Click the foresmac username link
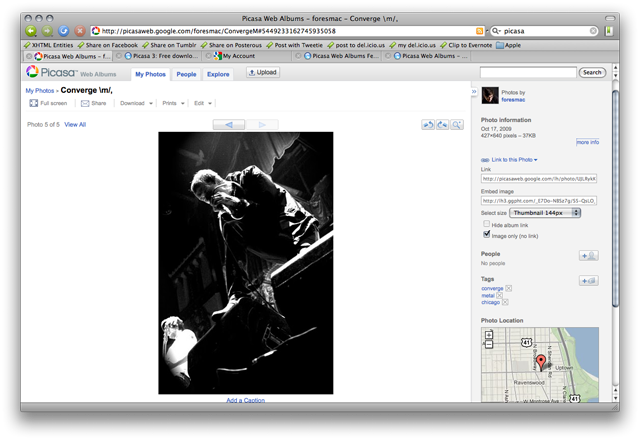This screenshot has width=640, height=440. (513, 100)
